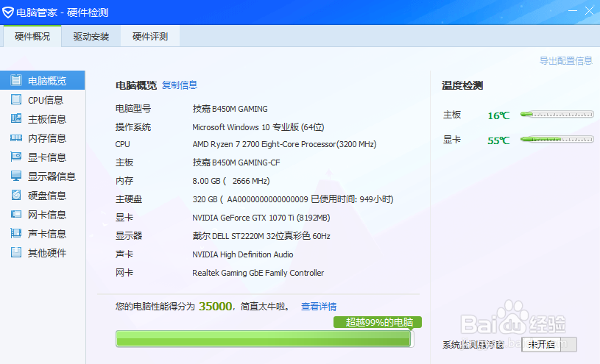Click the 技嘉 B450M GAMING-CF motherboard value

[236, 163]
